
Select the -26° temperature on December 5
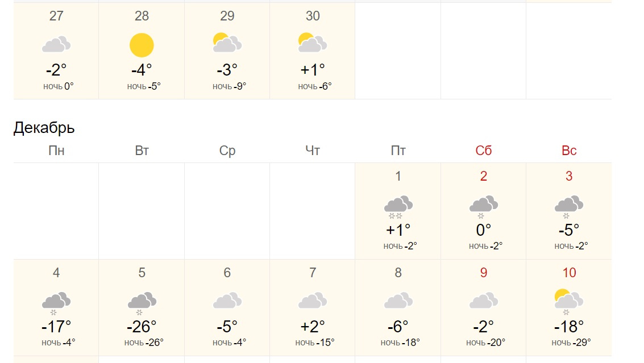pyautogui.click(x=142, y=327)
